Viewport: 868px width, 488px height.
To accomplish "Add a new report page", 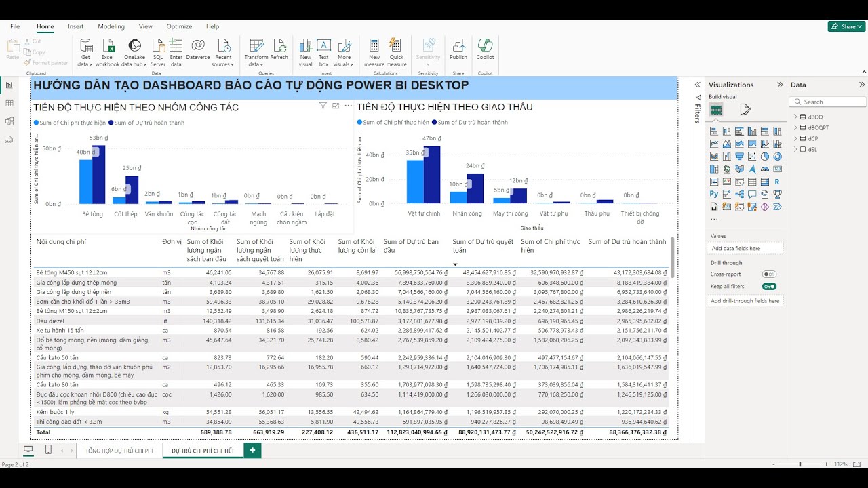I will [252, 450].
